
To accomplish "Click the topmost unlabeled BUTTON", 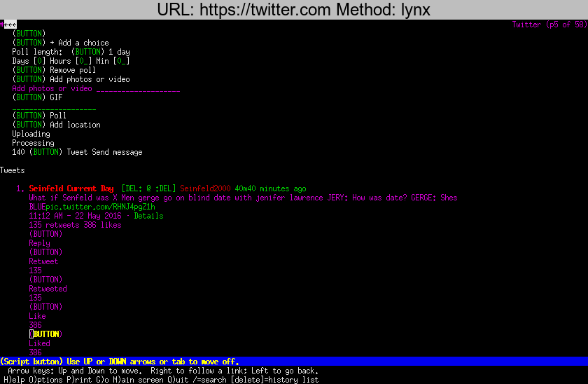I will pos(29,34).
